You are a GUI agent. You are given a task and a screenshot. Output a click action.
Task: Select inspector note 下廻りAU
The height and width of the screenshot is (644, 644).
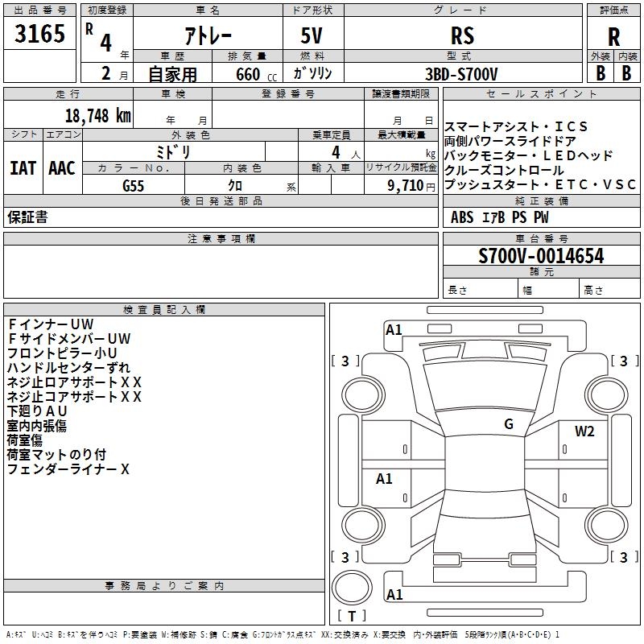pyautogui.click(x=37, y=411)
